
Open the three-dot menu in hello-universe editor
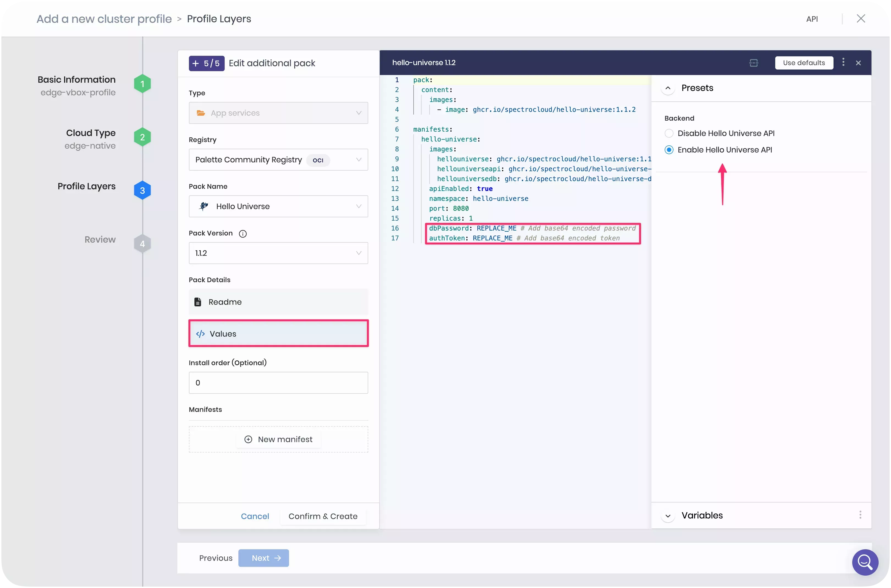(843, 63)
